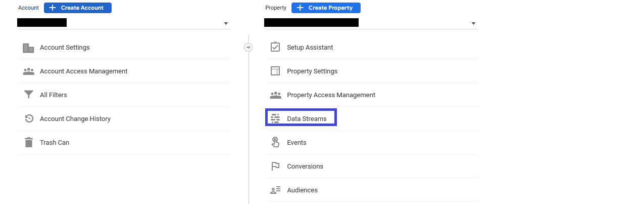Viewport: 644px width, 204px height.
Task: Click the Data Streams icon
Action: [x=275, y=119]
